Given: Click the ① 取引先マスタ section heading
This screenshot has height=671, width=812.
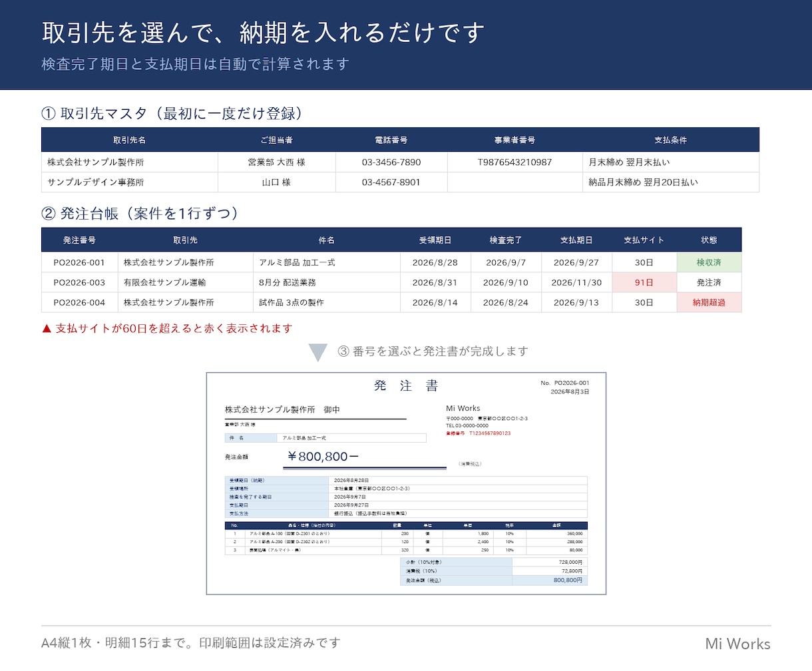Looking at the screenshot, I should pyautogui.click(x=172, y=114).
